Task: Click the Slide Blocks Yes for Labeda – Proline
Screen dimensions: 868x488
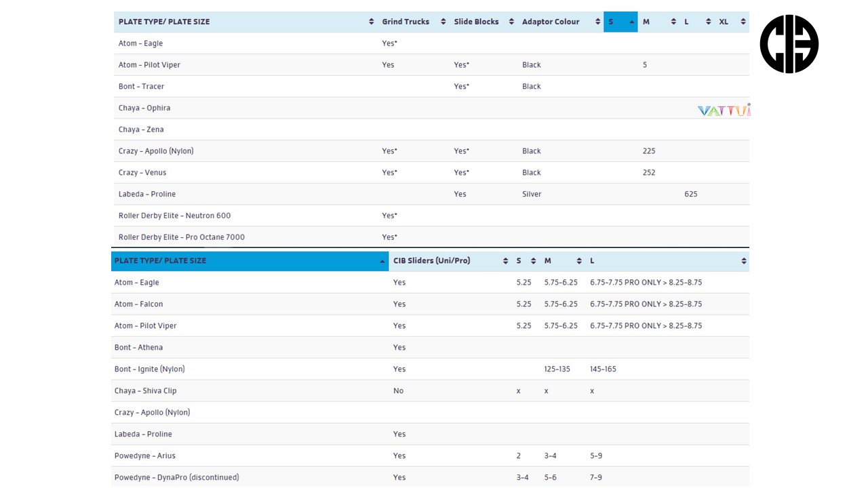Action: 460,195
